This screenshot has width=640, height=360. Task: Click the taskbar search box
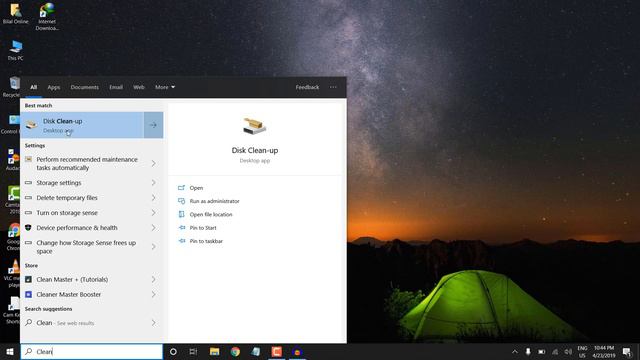tap(92, 351)
